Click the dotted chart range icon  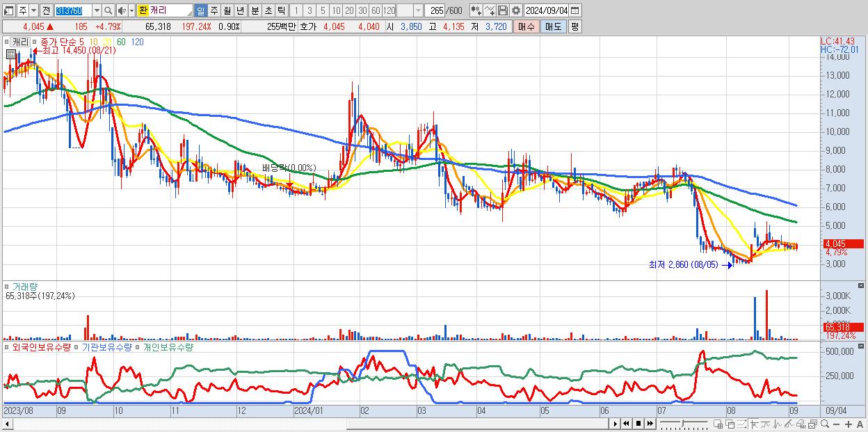741,424
